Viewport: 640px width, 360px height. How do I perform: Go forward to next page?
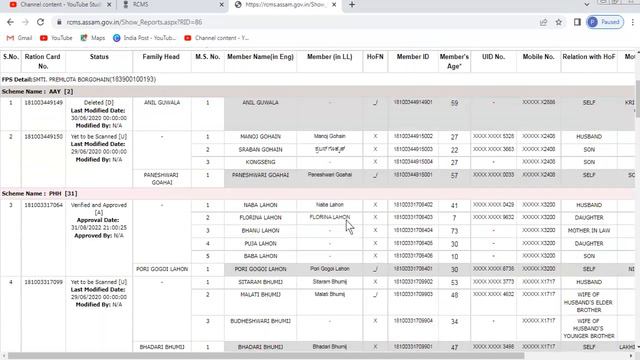pos(25,22)
